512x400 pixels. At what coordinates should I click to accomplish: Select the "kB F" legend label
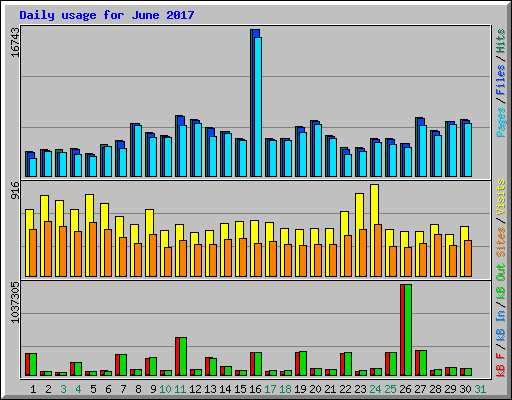tap(501, 364)
